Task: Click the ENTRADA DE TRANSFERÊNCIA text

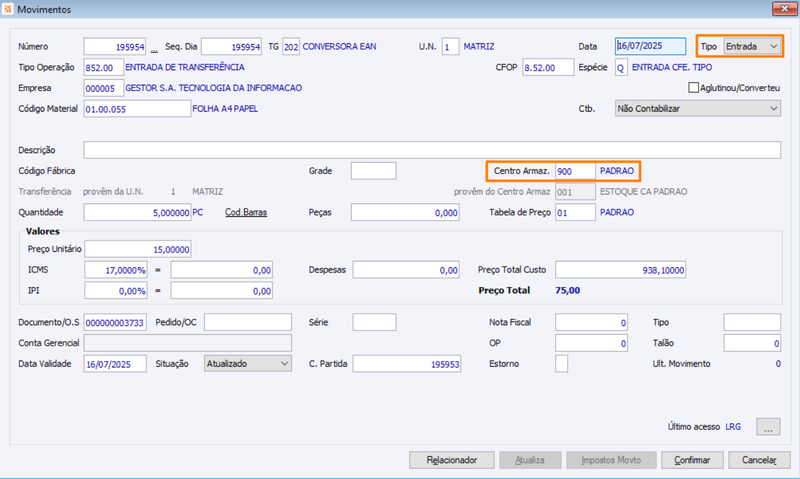Action: click(185, 67)
